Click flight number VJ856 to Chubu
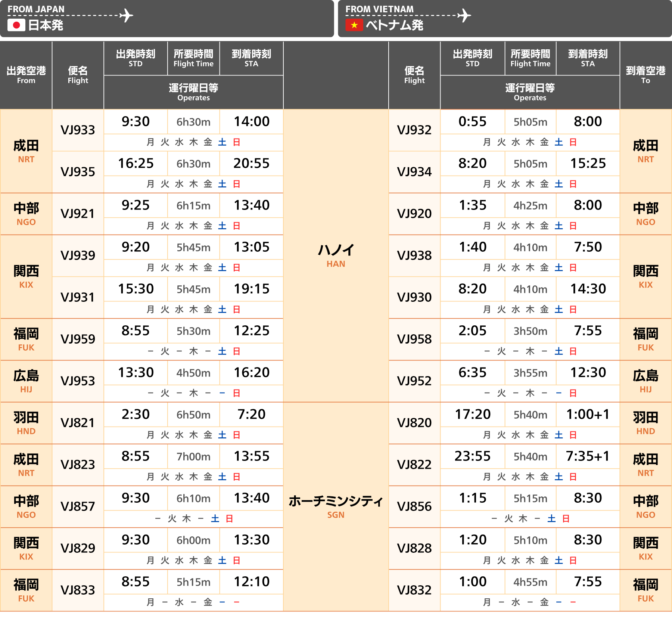 click(414, 506)
